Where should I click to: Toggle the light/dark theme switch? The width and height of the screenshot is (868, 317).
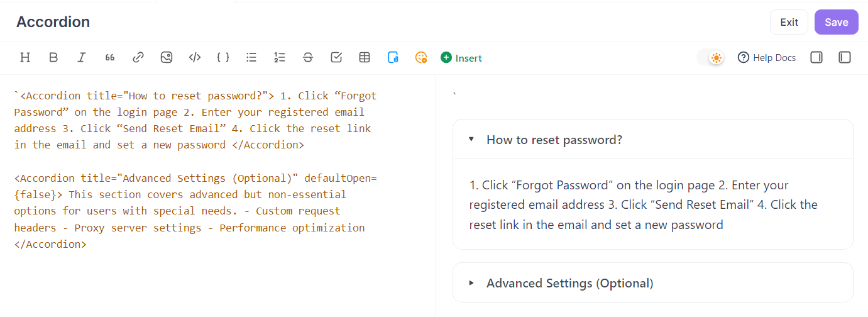711,58
